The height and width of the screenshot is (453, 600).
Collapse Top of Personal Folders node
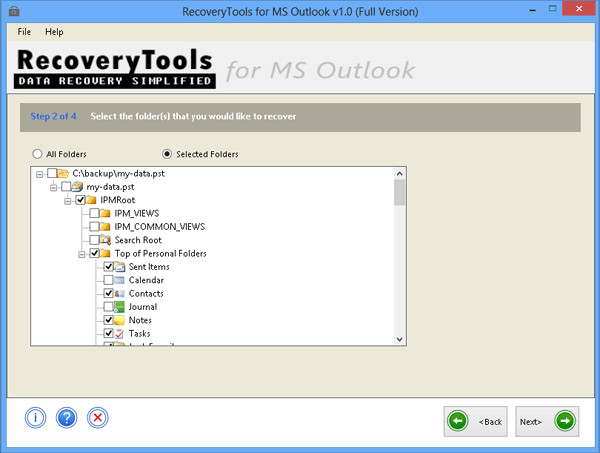(x=82, y=254)
